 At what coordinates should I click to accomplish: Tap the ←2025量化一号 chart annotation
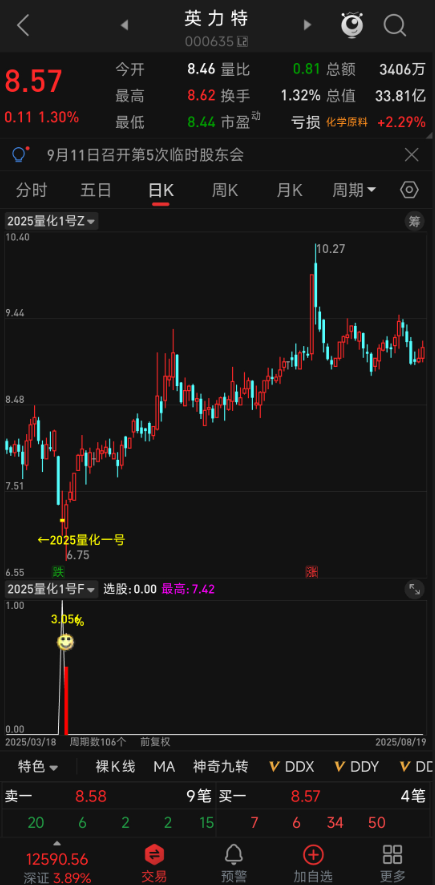pyautogui.click(x=81, y=540)
